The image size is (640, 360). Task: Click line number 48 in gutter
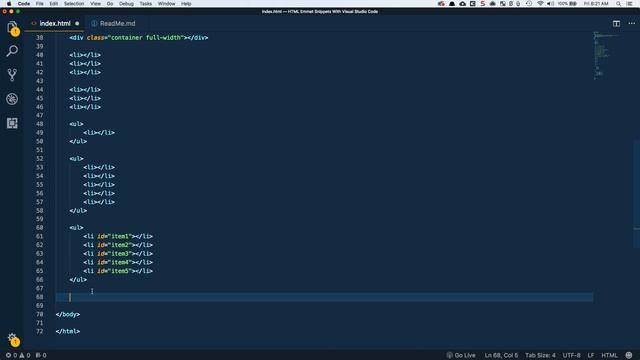pyautogui.click(x=40, y=124)
